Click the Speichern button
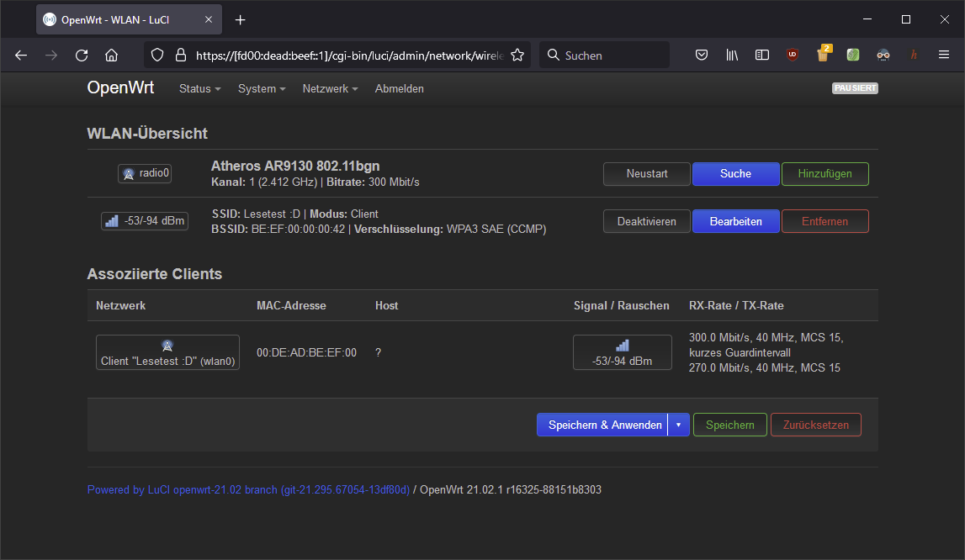Image resolution: width=965 pixels, height=560 pixels. 730,425
